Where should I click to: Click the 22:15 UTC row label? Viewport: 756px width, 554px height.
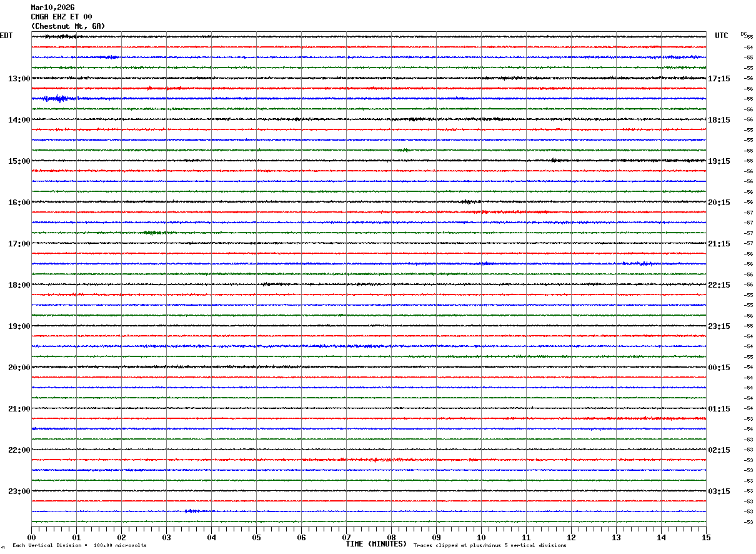(x=719, y=285)
